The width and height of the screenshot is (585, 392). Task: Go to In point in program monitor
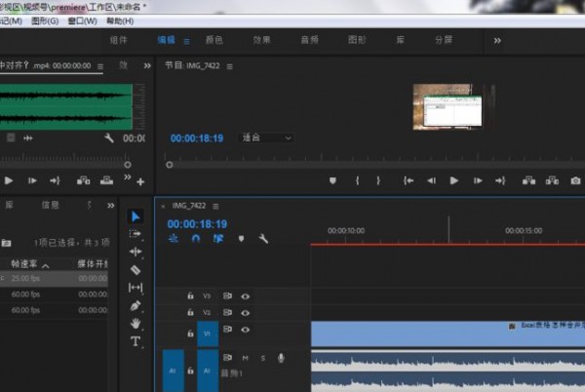click(x=409, y=181)
